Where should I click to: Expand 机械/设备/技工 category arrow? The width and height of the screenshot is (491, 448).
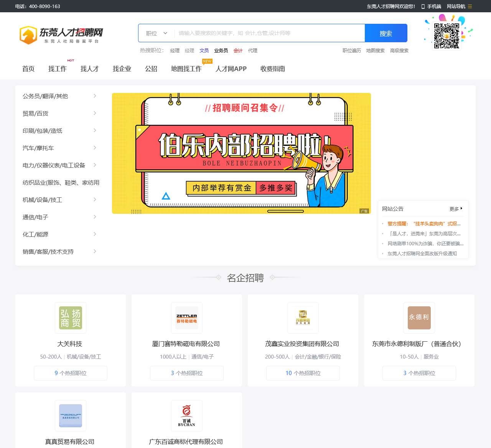(x=95, y=200)
